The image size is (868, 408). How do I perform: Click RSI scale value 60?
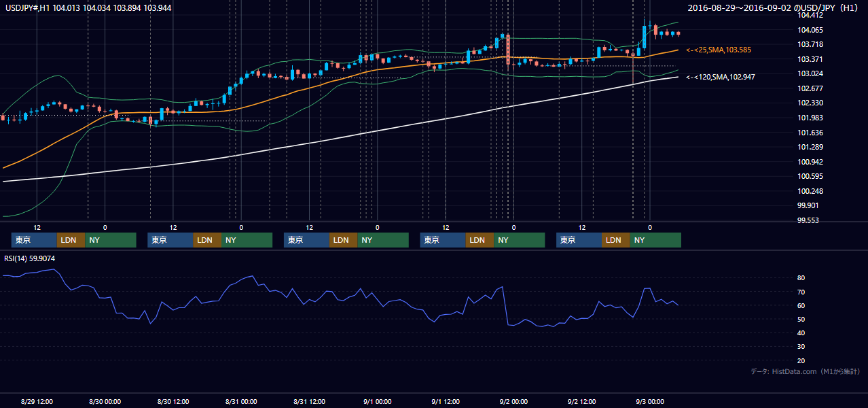coord(801,305)
